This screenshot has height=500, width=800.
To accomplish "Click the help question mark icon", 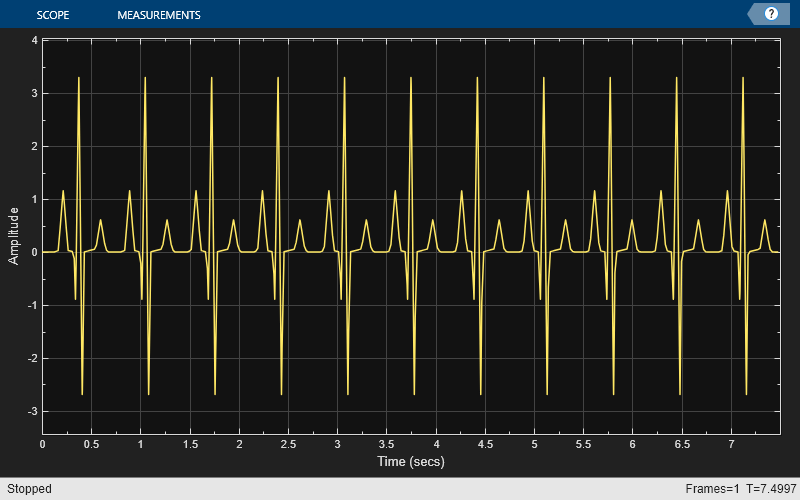I will (771, 14).
